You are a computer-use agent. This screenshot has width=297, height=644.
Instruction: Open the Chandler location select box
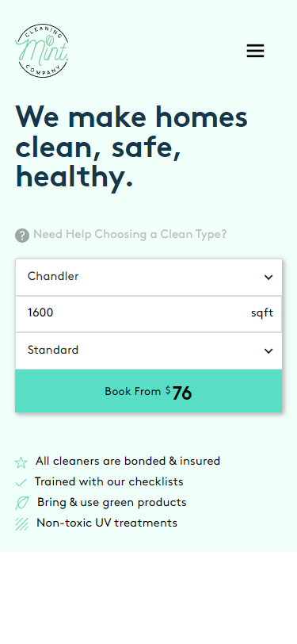coord(149,278)
